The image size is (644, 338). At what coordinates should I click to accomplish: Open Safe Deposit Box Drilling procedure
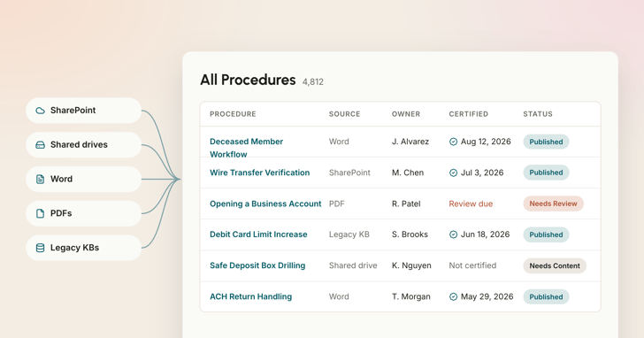click(257, 265)
